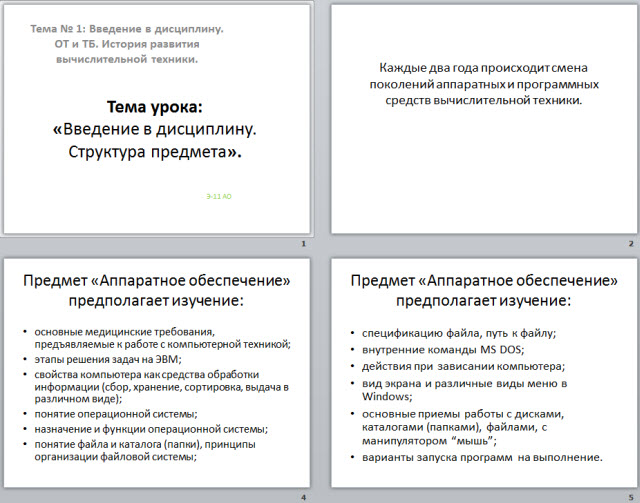Select slide 4 thumbnail listing основные медицинские требования
640x503 pixels.
(x=157, y=372)
